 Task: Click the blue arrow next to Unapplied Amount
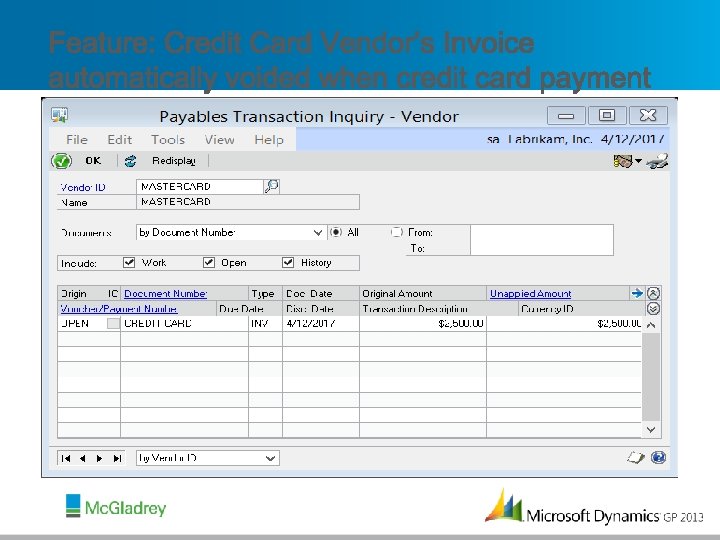pos(637,293)
